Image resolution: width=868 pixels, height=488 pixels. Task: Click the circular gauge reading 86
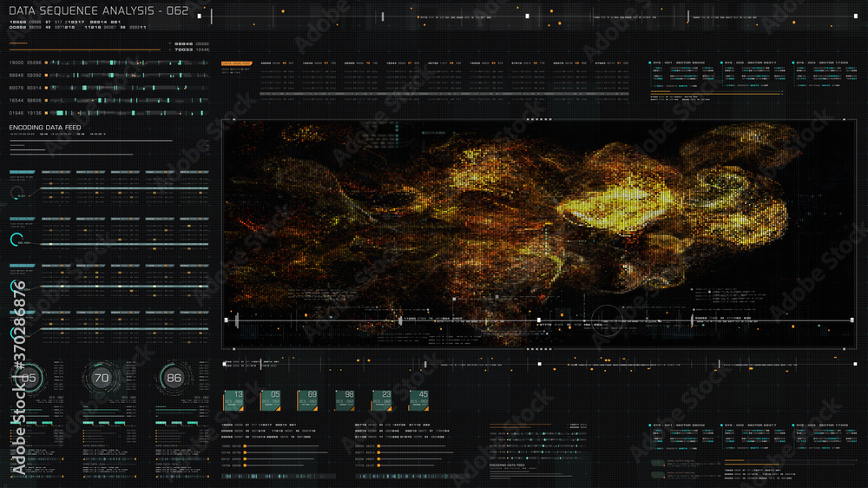[174, 379]
